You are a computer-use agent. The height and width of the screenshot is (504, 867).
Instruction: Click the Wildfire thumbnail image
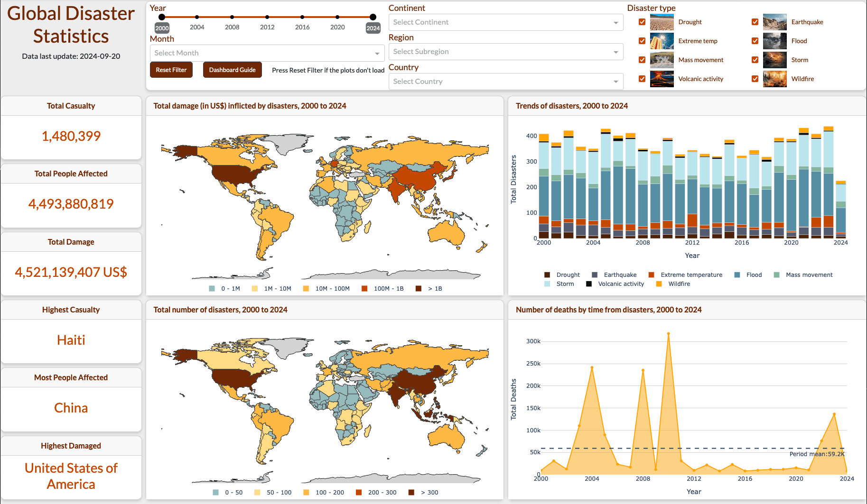pyautogui.click(x=774, y=79)
